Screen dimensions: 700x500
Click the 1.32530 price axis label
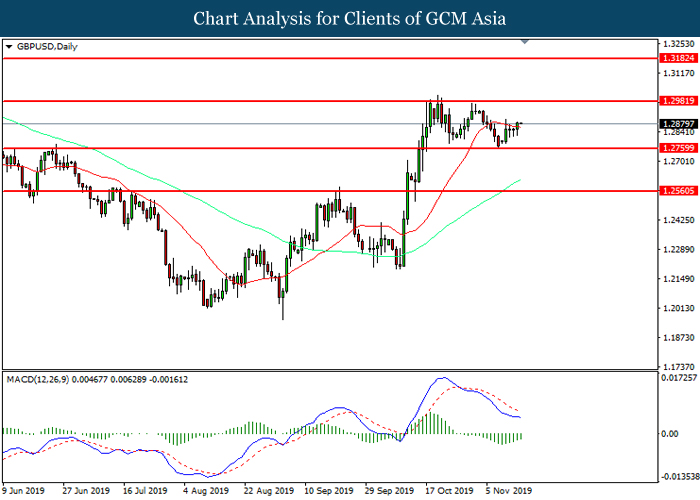point(678,44)
